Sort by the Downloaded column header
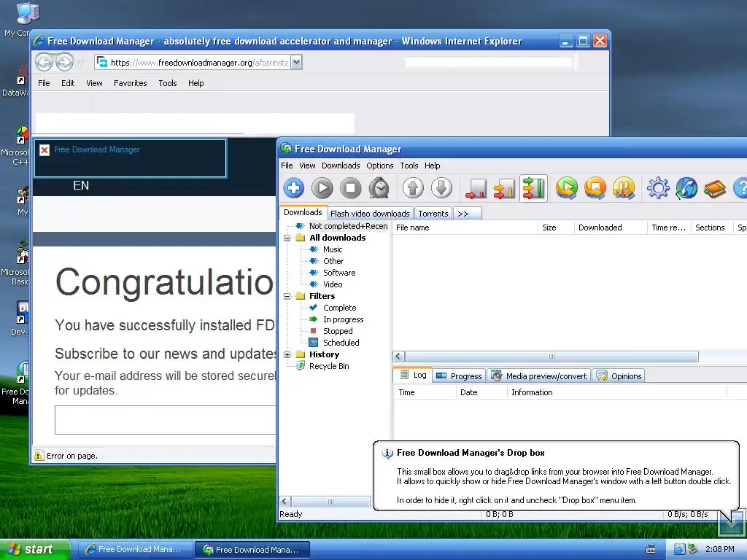This screenshot has height=560, width=747. point(611,227)
